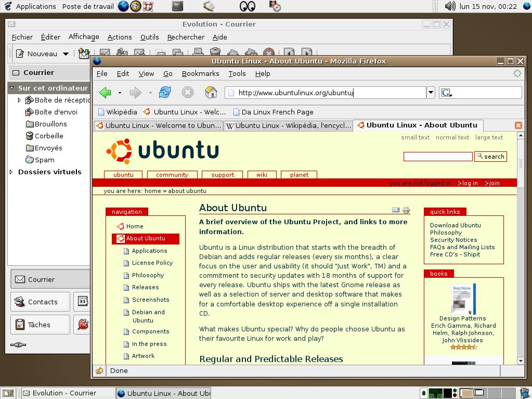Click the volume speaker icon

pyautogui.click(x=450, y=6)
